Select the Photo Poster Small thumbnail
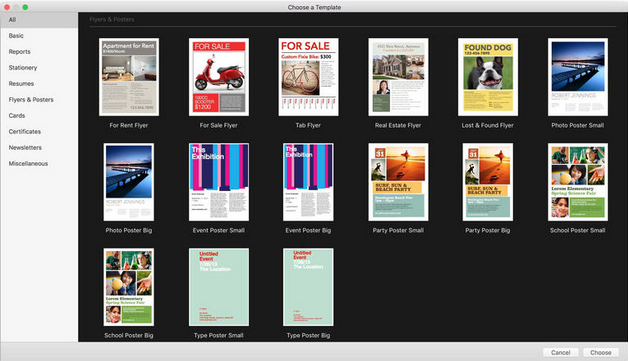628x361 pixels. [x=578, y=77]
